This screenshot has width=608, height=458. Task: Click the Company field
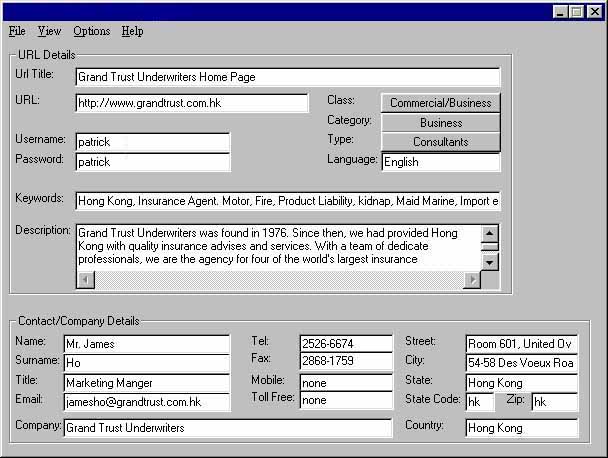(x=228, y=428)
